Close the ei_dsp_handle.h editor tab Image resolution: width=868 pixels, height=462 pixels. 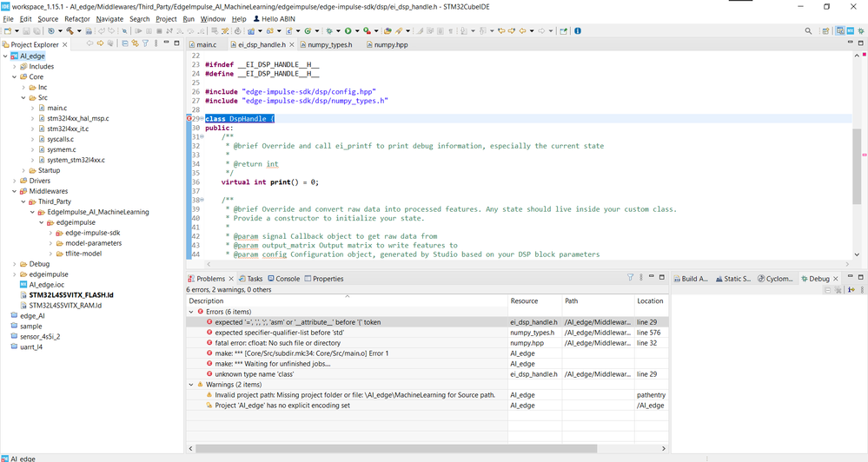(292, 44)
